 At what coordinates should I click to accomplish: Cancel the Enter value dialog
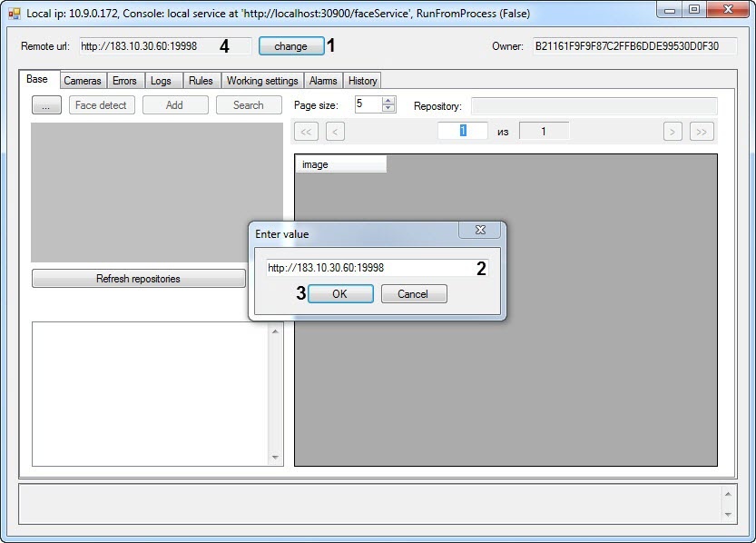413,294
